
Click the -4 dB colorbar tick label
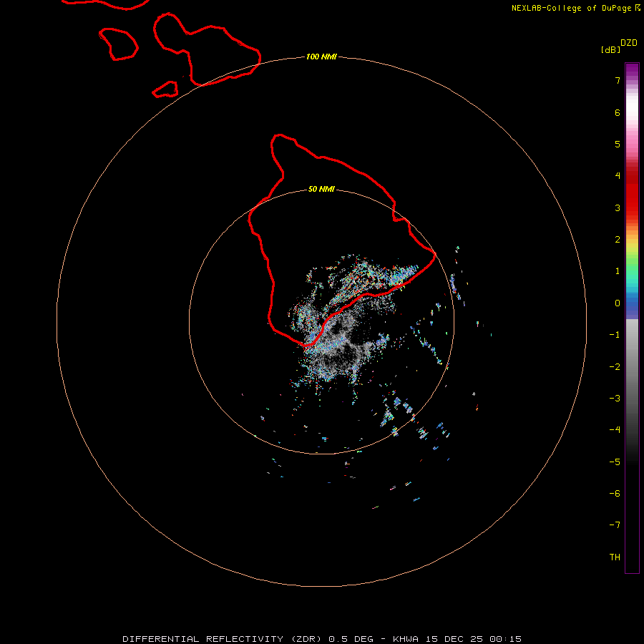coord(615,430)
